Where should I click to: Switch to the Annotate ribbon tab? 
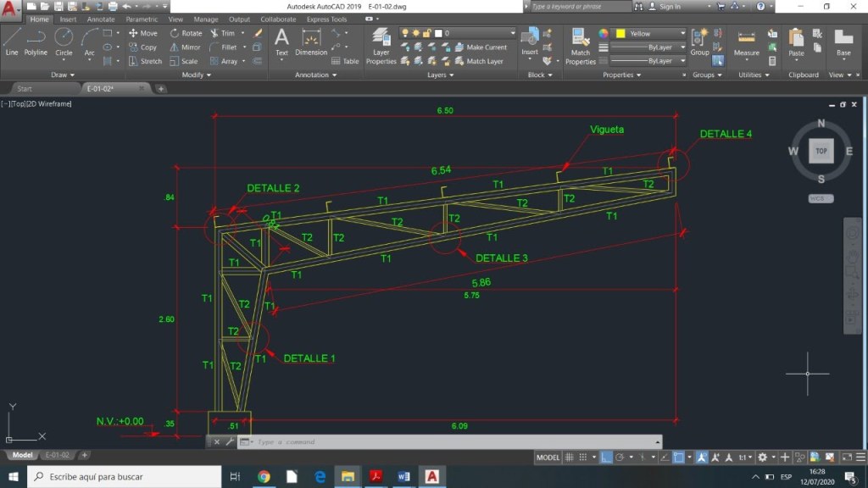pyautogui.click(x=101, y=19)
